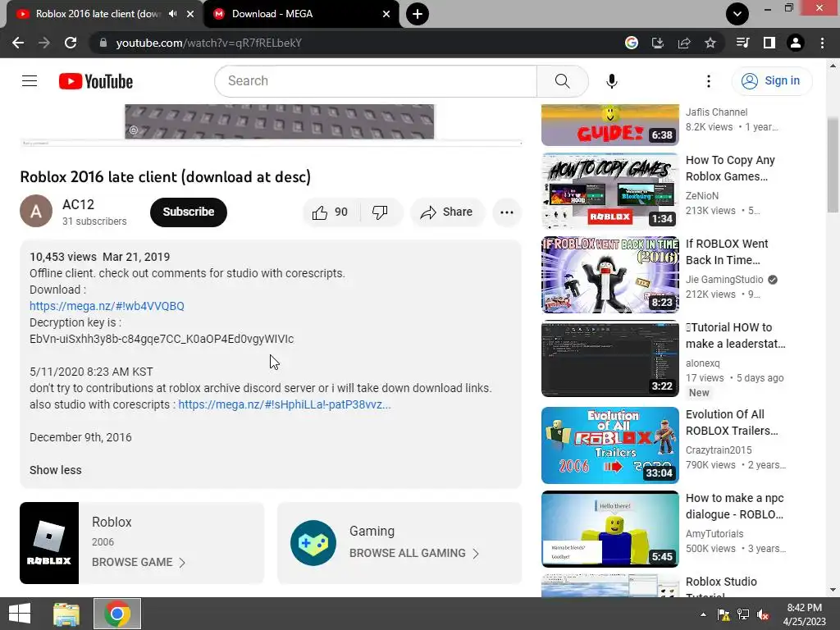Open the studio with corescripts mega link
Viewport: 840px width, 630px height.
click(285, 404)
